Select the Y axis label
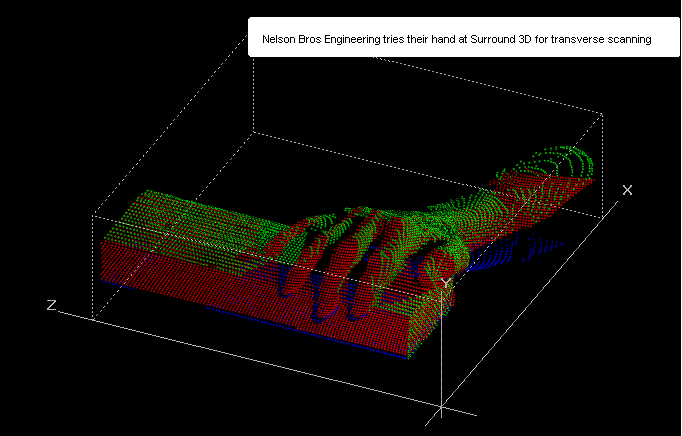Viewport: 682px width, 436px height. tap(446, 284)
